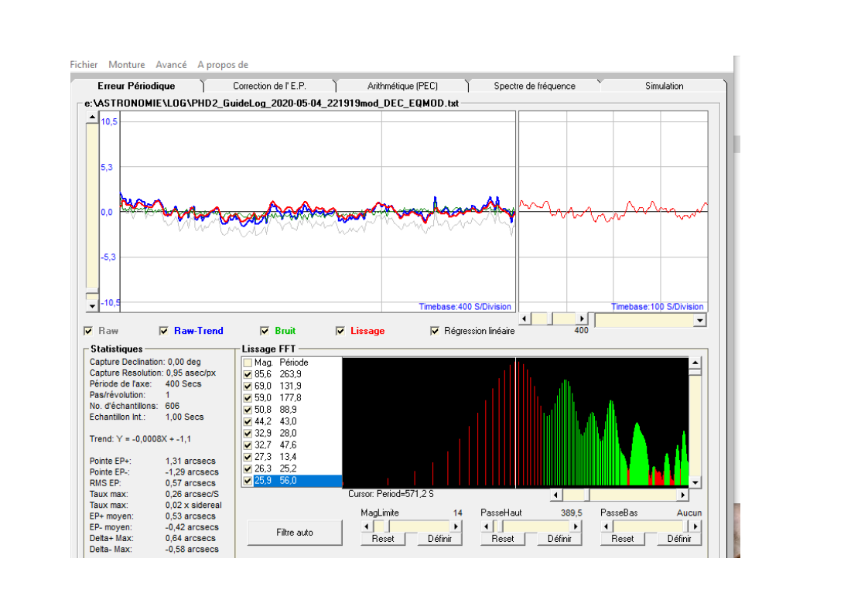The image size is (868, 613).
Task: Toggle the Raw-Trend checkbox
Action: tap(164, 331)
